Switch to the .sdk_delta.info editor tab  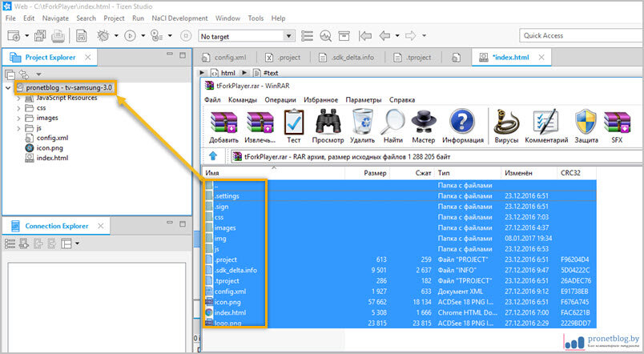347,58
